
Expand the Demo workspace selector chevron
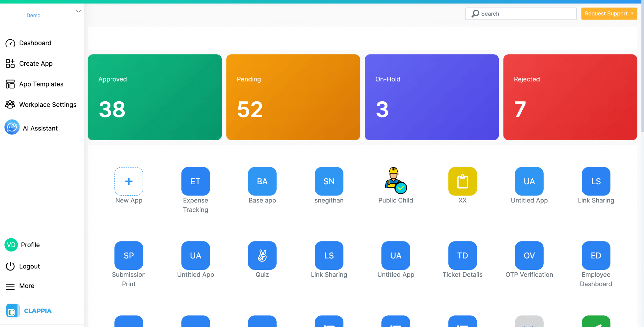(78, 11)
